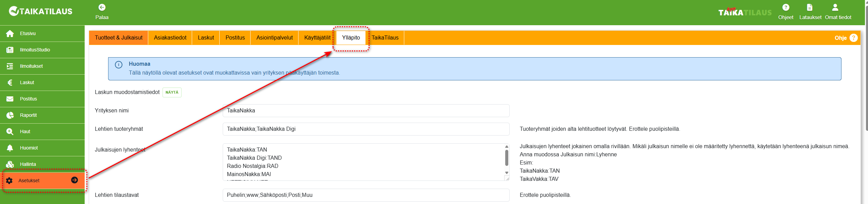Click the Ilmoitukset list icon
The image size is (868, 204).
pyautogui.click(x=10, y=66)
